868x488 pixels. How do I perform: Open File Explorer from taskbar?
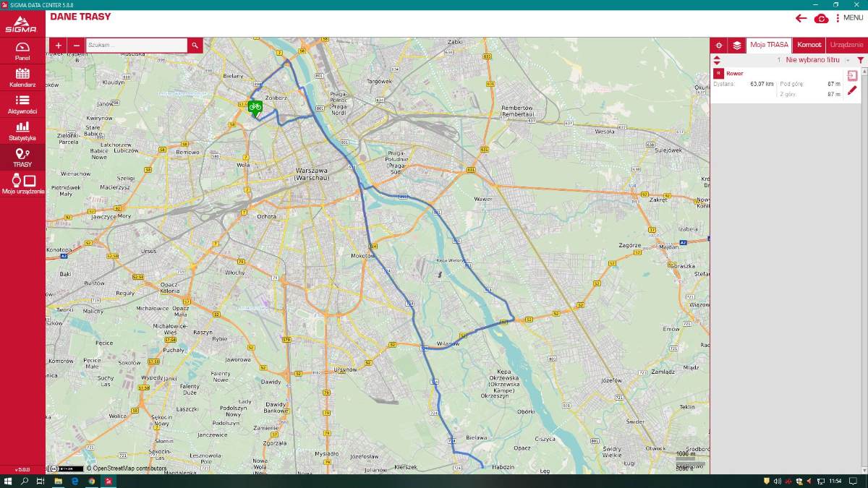pos(58,481)
